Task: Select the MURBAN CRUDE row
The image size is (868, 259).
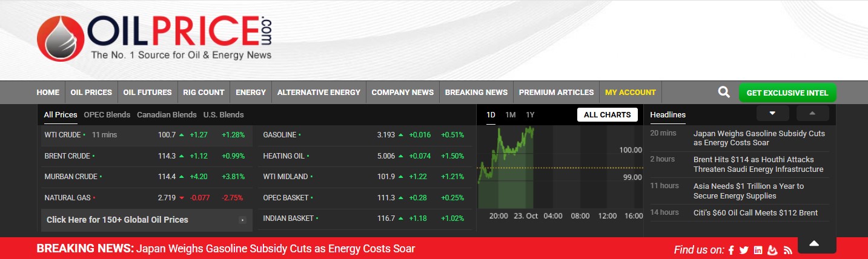Action: coord(147,177)
